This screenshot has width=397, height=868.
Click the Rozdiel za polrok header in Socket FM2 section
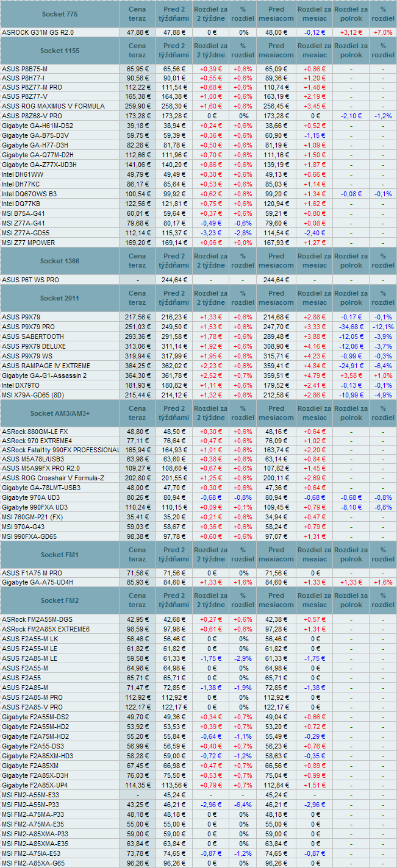tap(351, 600)
